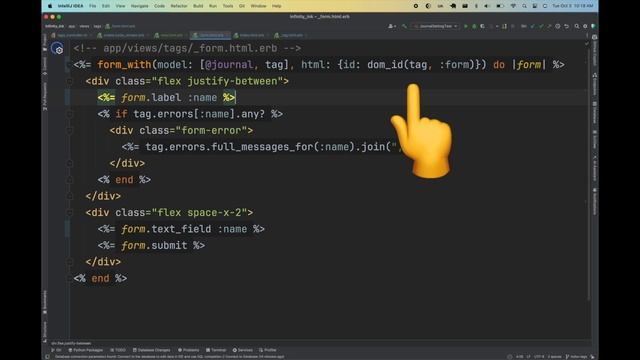This screenshot has width=640, height=360.
Task: Open the Code menu
Action: coord(160,6)
